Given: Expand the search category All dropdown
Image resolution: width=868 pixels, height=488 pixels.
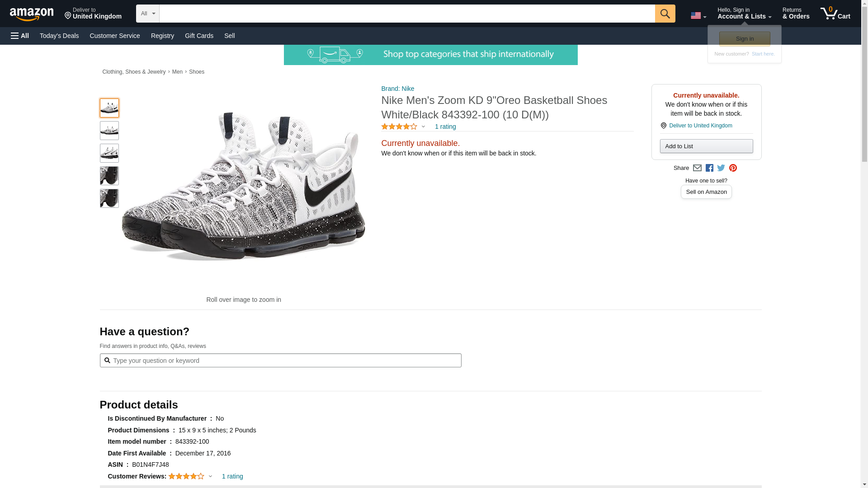Looking at the screenshot, I should click(148, 14).
